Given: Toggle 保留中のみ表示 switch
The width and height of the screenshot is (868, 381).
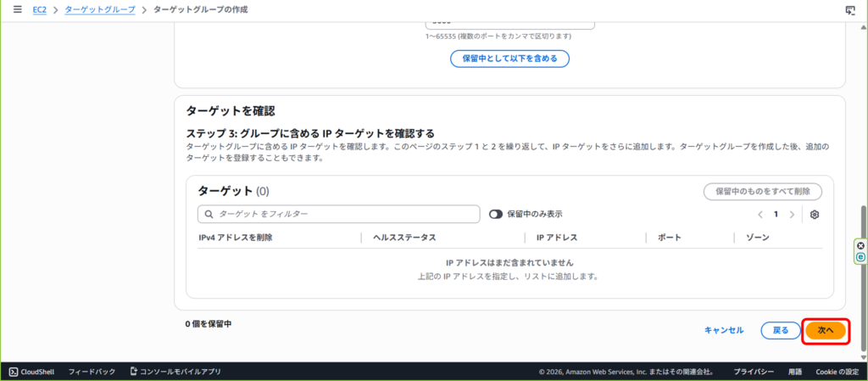Looking at the screenshot, I should (497, 215).
